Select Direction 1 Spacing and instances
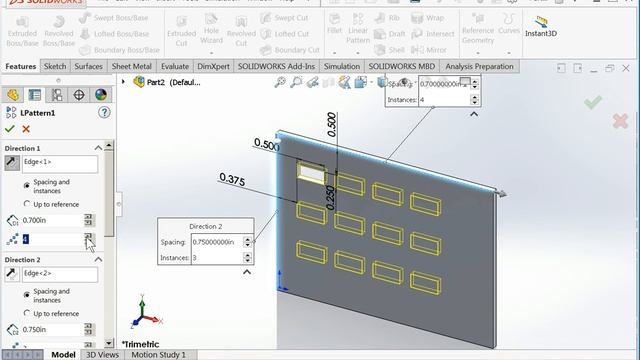The image size is (640, 360). (27, 186)
